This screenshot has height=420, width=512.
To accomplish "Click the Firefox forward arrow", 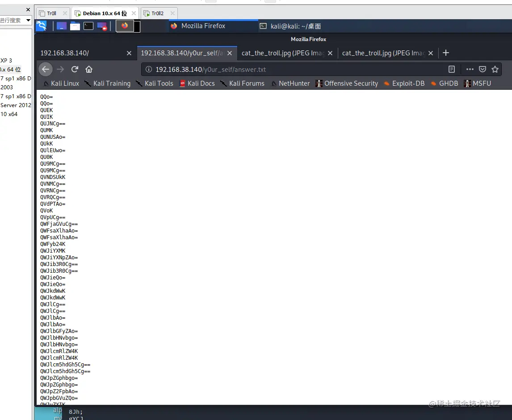I will click(60, 69).
